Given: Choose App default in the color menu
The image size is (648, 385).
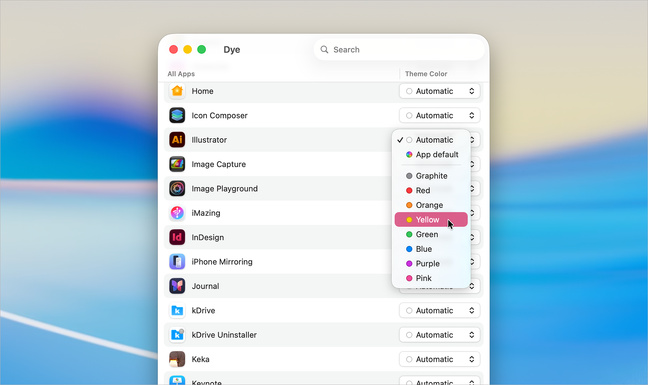Looking at the screenshot, I should click(431, 154).
